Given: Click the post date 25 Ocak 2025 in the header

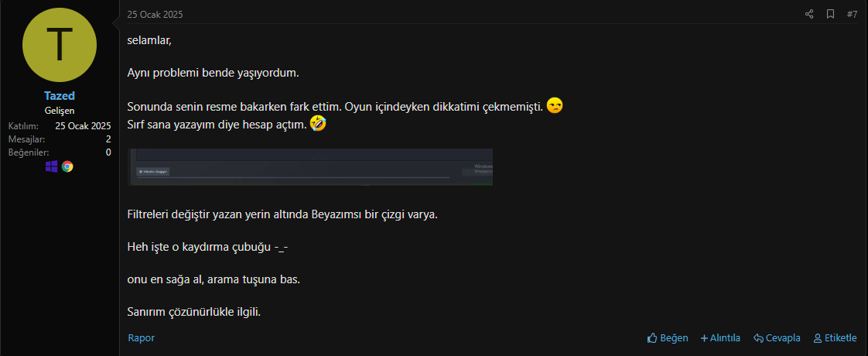Looking at the screenshot, I should point(155,15).
